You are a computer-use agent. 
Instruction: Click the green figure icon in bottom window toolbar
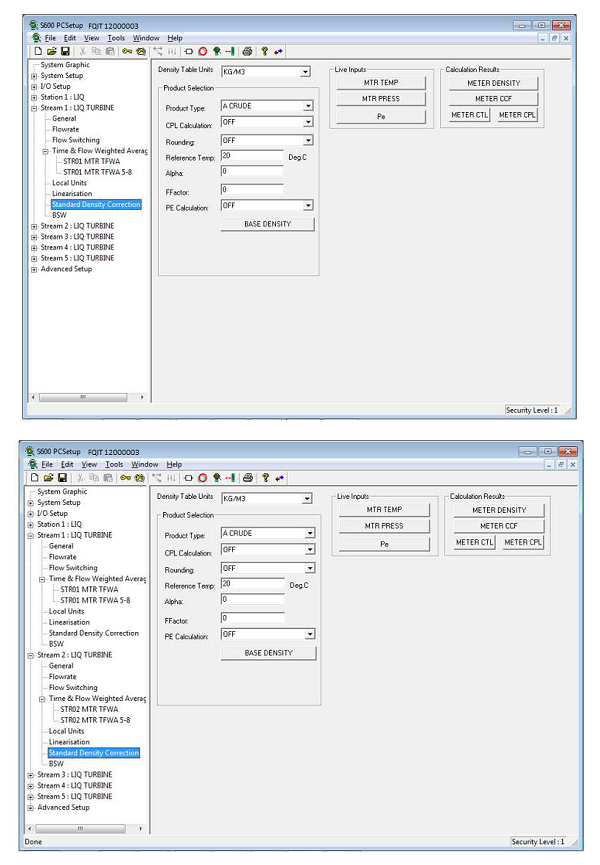click(x=217, y=478)
